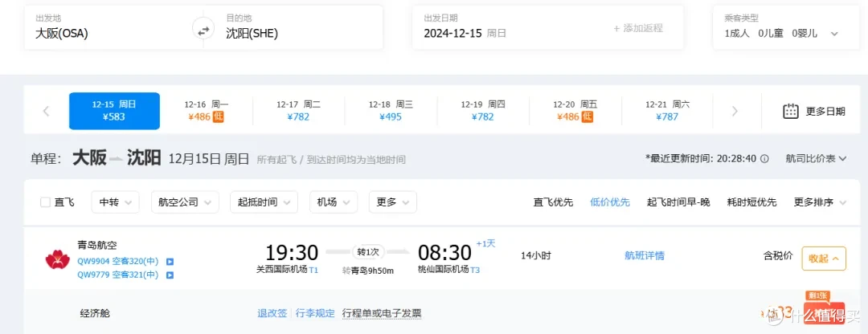Tick the 直飞 direct flight checkbox
868x334 pixels.
click(x=45, y=202)
